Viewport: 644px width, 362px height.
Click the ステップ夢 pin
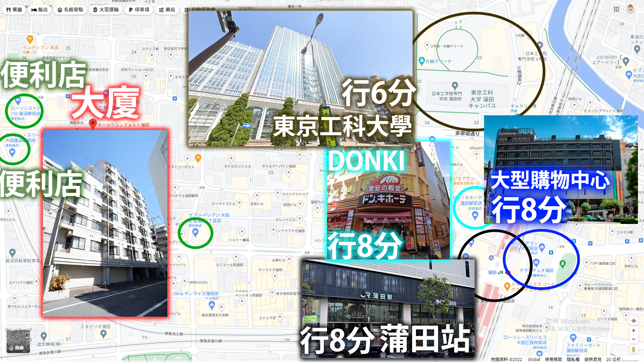tap(152, 55)
